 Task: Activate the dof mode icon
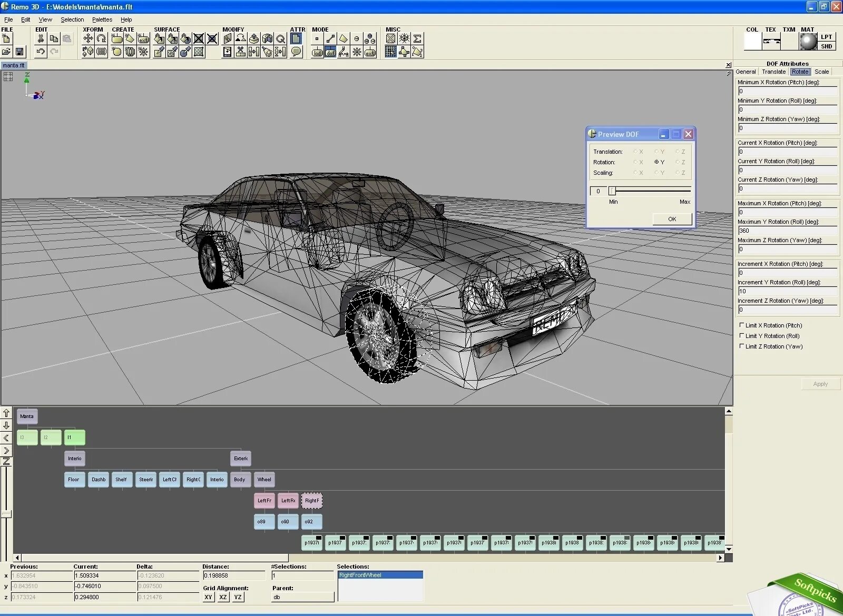click(x=330, y=52)
